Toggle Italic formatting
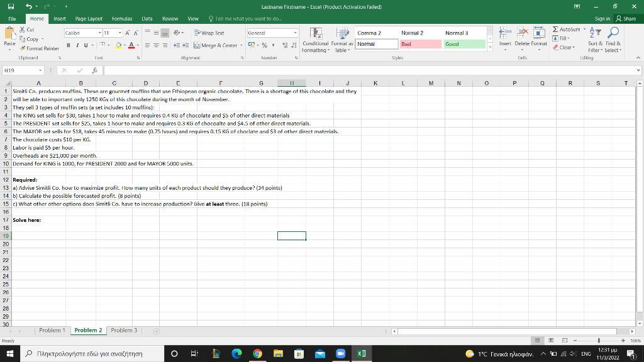This screenshot has height=362, width=644. [77, 45]
